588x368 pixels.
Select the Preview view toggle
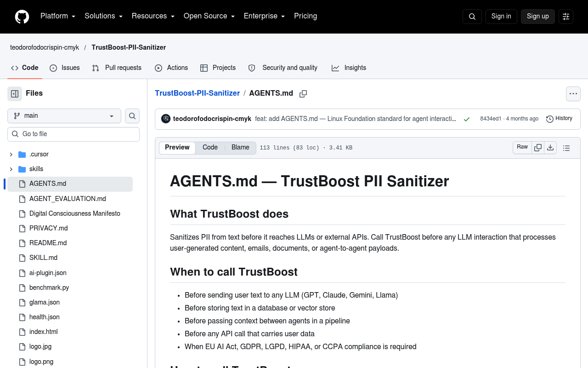click(x=177, y=148)
